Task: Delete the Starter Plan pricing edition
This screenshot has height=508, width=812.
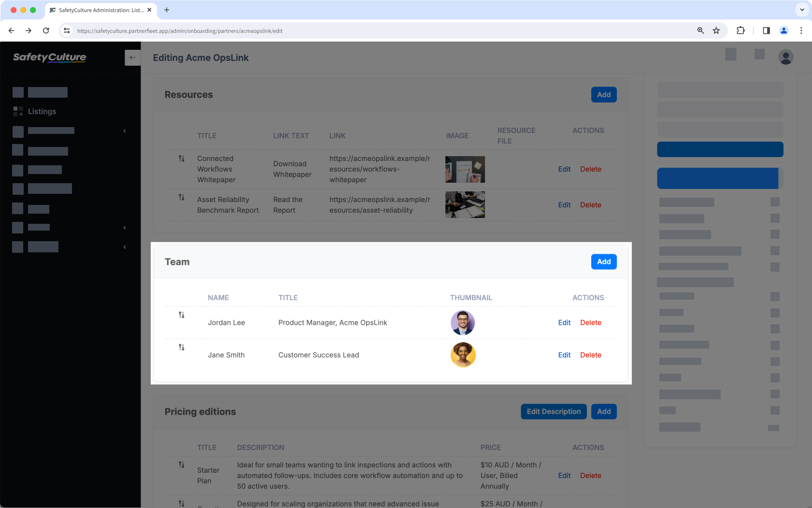Action: tap(591, 476)
